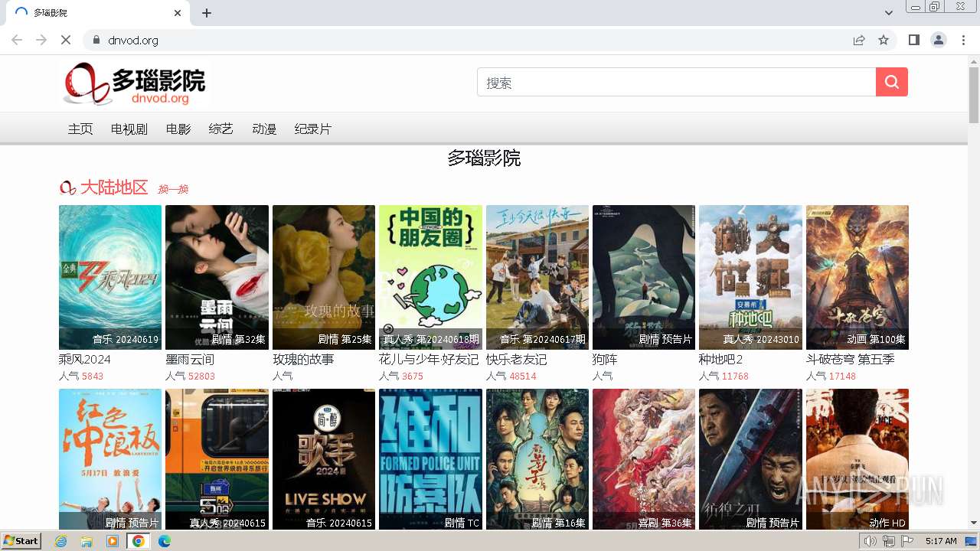Open the 动漫 category

click(264, 129)
